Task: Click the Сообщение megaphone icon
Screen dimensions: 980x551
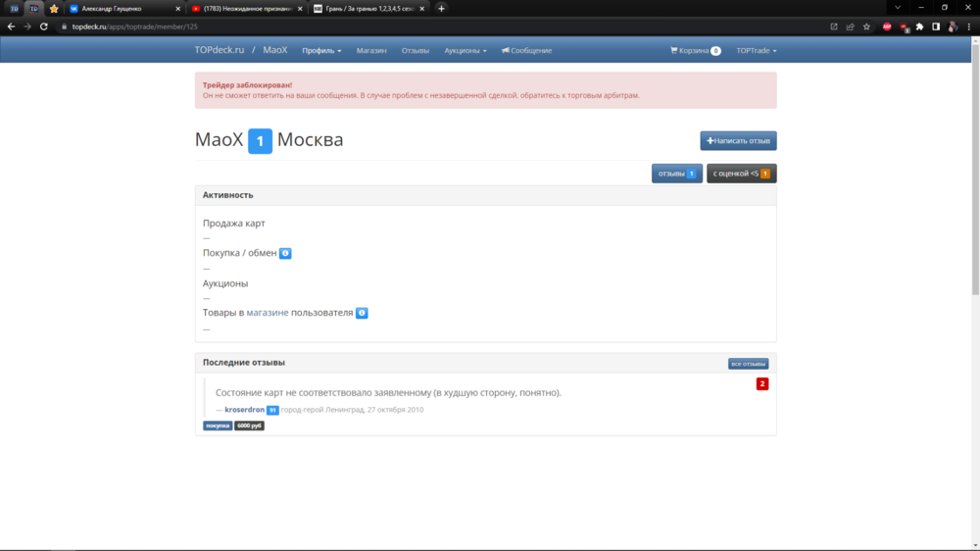Action: [x=506, y=50]
